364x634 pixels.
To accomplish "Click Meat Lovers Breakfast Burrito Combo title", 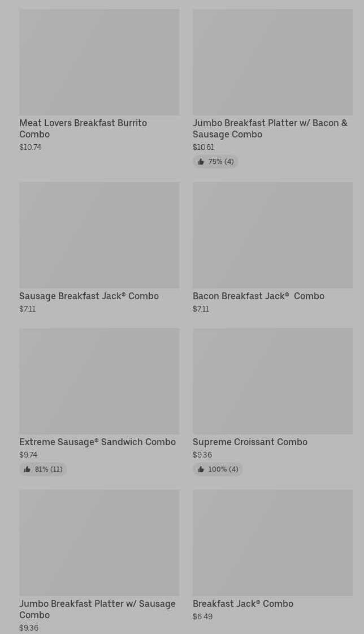I will pyautogui.click(x=83, y=128).
